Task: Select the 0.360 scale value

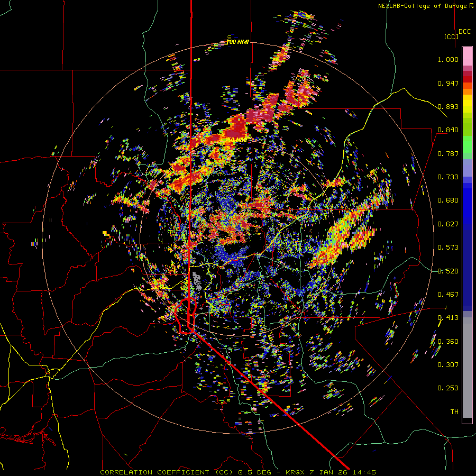Action: point(448,342)
